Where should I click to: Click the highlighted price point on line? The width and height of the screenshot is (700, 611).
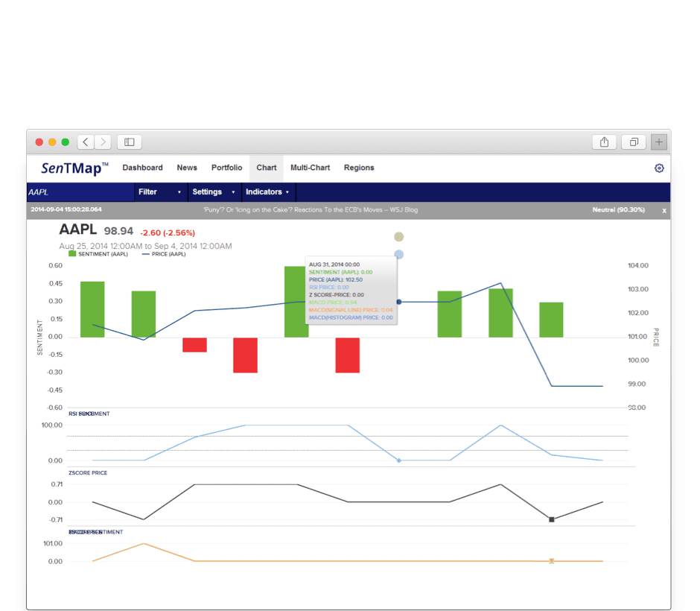point(398,302)
